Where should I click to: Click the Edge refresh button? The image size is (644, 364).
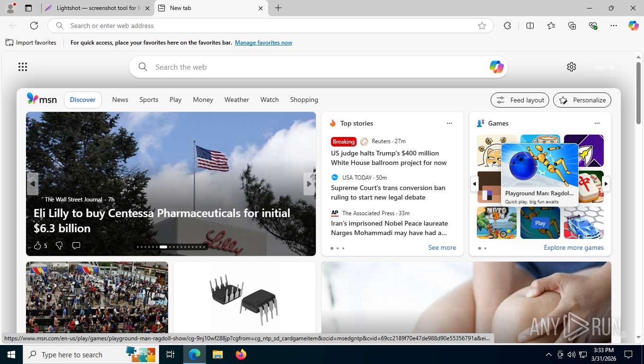pos(34,26)
